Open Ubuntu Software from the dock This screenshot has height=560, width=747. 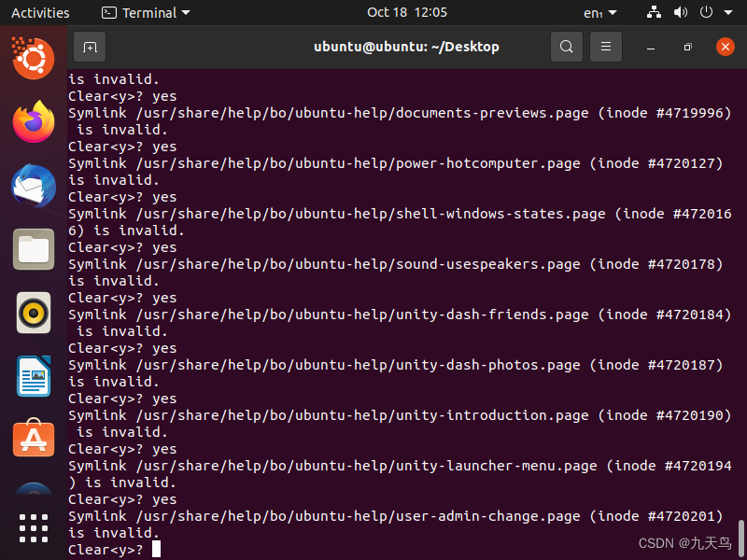point(34,438)
